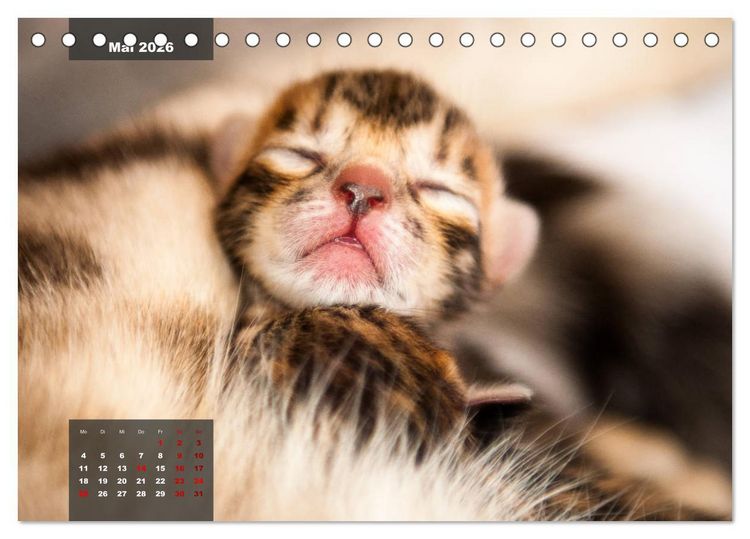Screen dimensions: 750x539
Task: Pick the red date 1
Action: click(160, 443)
